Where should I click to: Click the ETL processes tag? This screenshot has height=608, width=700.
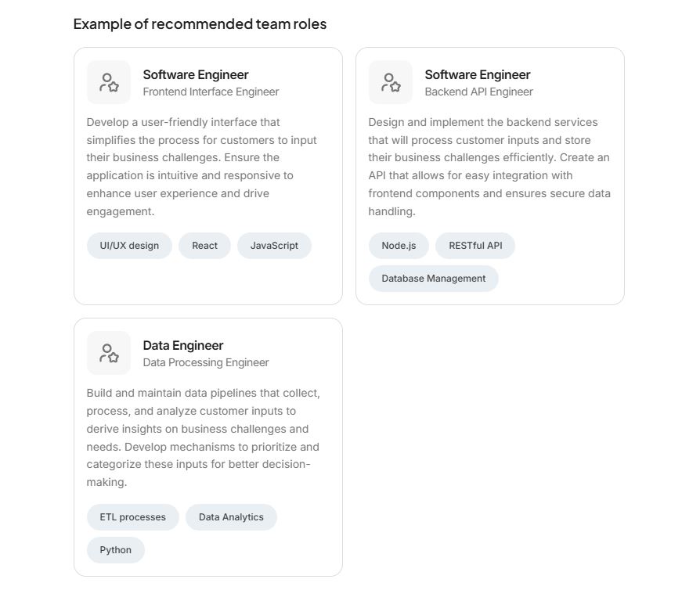(132, 517)
